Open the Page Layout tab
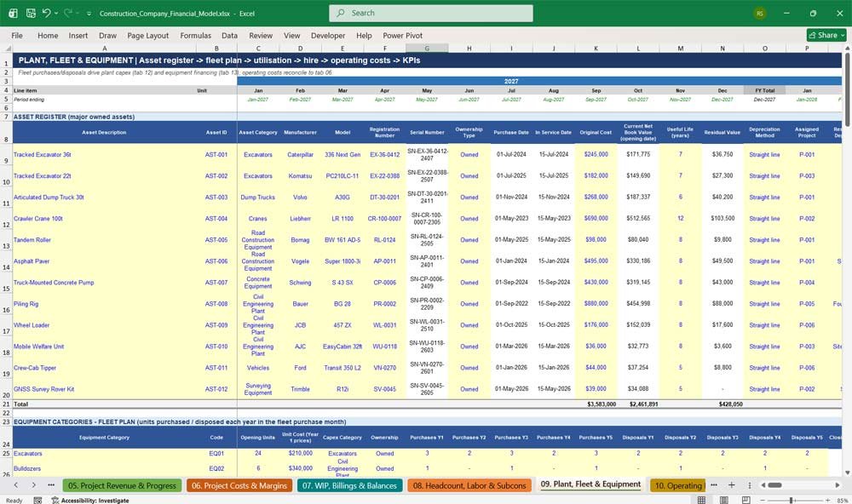Screen dimensions: 852x504 pos(147,35)
